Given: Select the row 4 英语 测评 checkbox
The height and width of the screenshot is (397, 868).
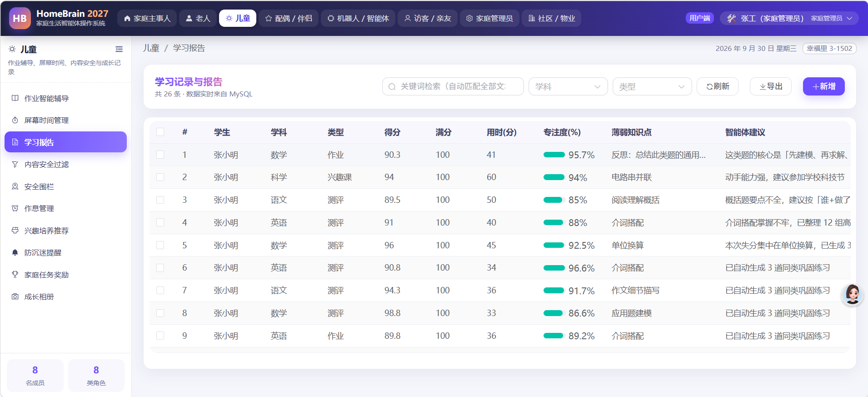Looking at the screenshot, I should [160, 222].
